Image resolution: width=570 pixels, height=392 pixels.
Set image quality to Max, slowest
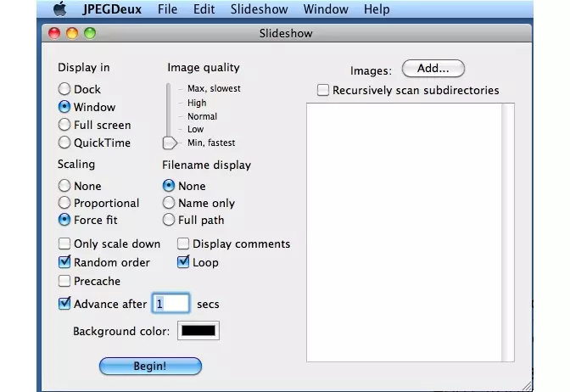pyautogui.click(x=214, y=88)
